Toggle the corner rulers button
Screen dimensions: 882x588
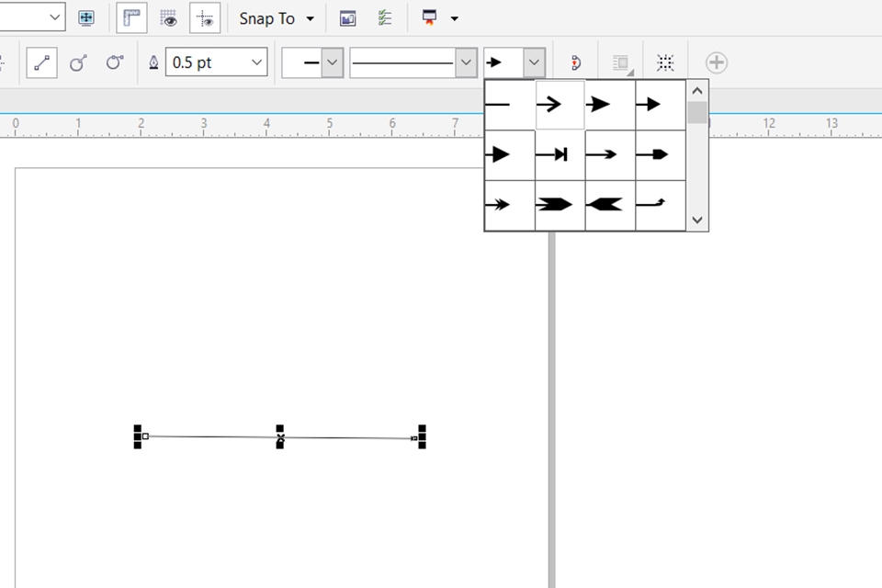pos(131,17)
